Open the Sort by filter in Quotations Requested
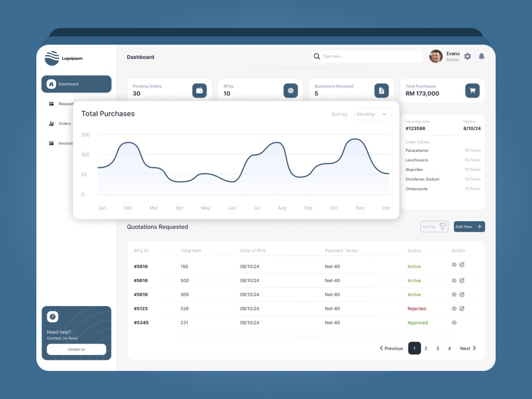 [x=434, y=227]
